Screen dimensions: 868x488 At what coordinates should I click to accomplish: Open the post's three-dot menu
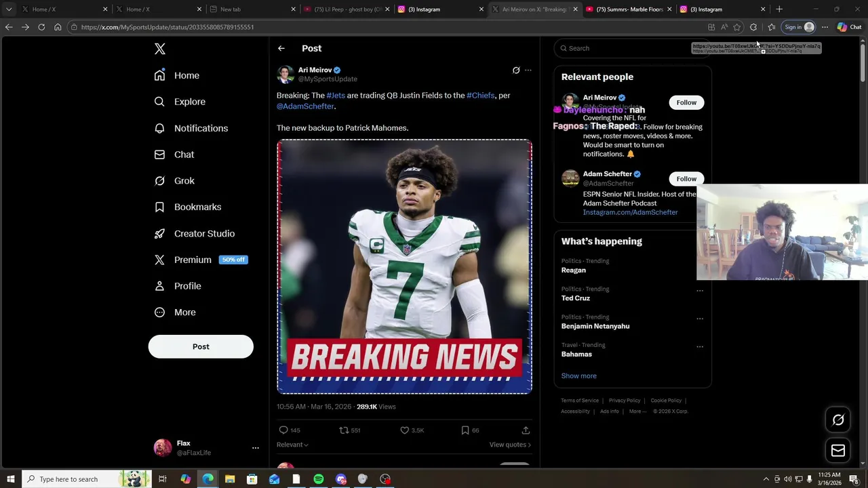[x=528, y=70]
